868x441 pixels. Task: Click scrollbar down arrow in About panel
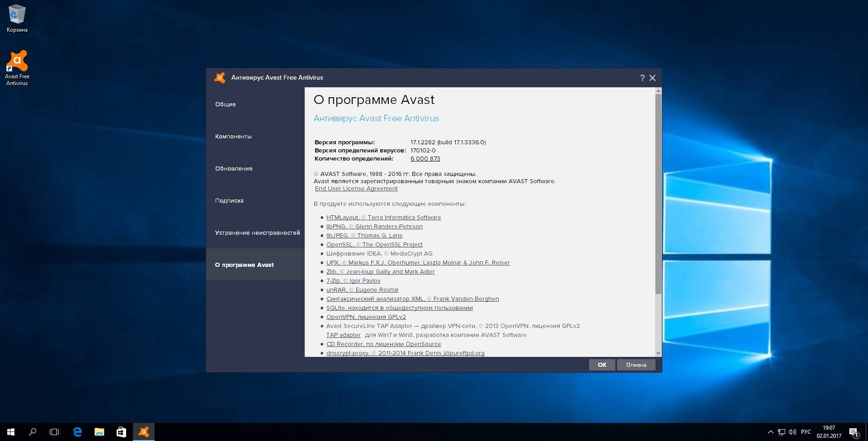[658, 353]
